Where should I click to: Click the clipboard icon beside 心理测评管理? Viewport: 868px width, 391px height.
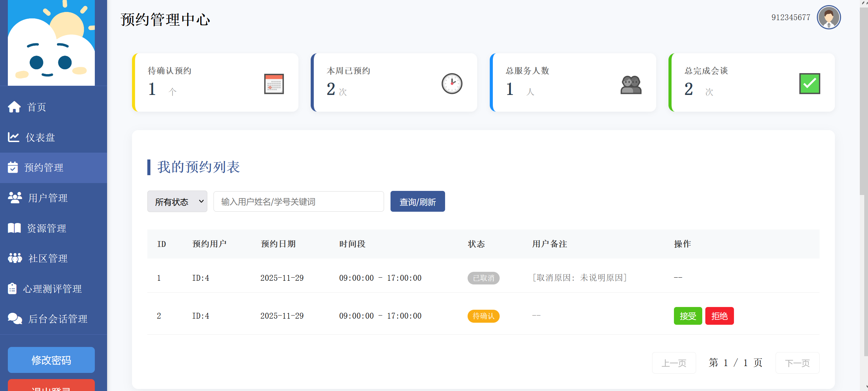(12, 289)
